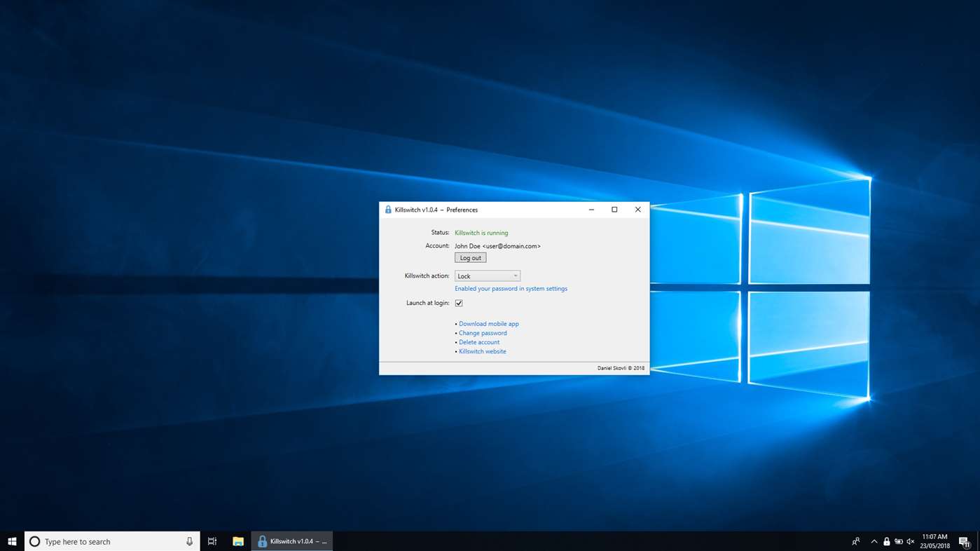Click the microphone icon in search box

[x=189, y=542]
